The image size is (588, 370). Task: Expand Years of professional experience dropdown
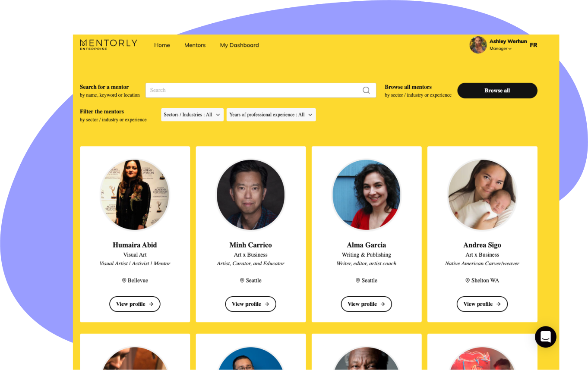(x=271, y=115)
